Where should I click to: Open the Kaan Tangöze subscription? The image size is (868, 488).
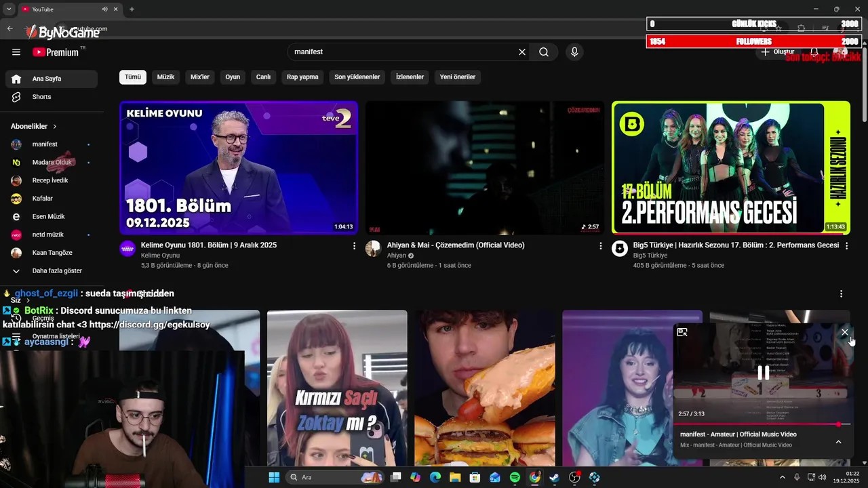pos(52,253)
